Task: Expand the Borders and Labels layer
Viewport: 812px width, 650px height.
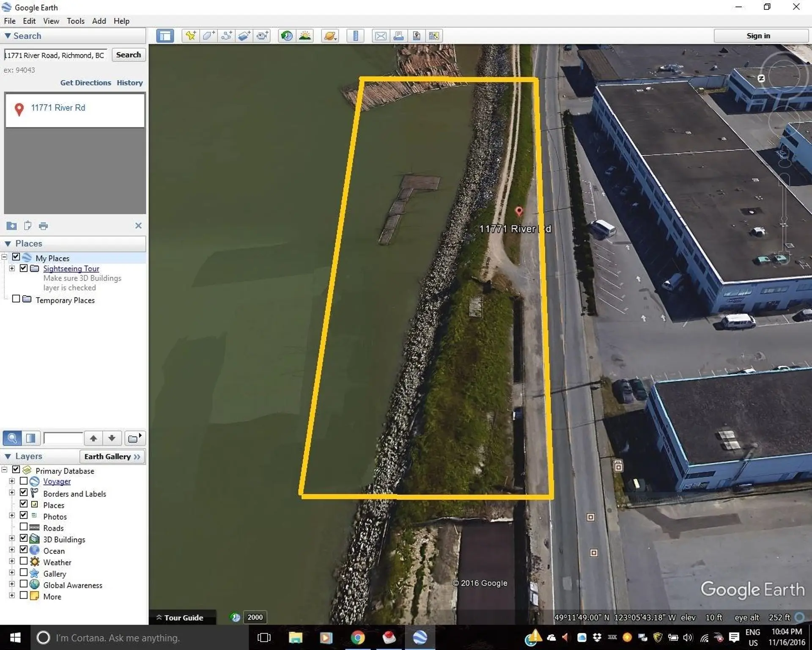Action: pyautogui.click(x=12, y=493)
